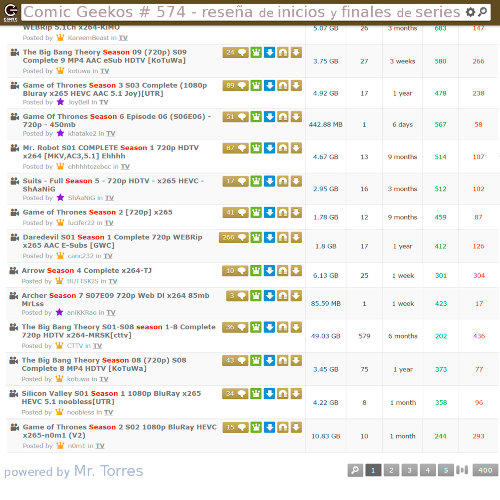Click green crown icon for Big Bang Theory Season 09
Viewport: 500px width, 500px height.
[256, 52]
